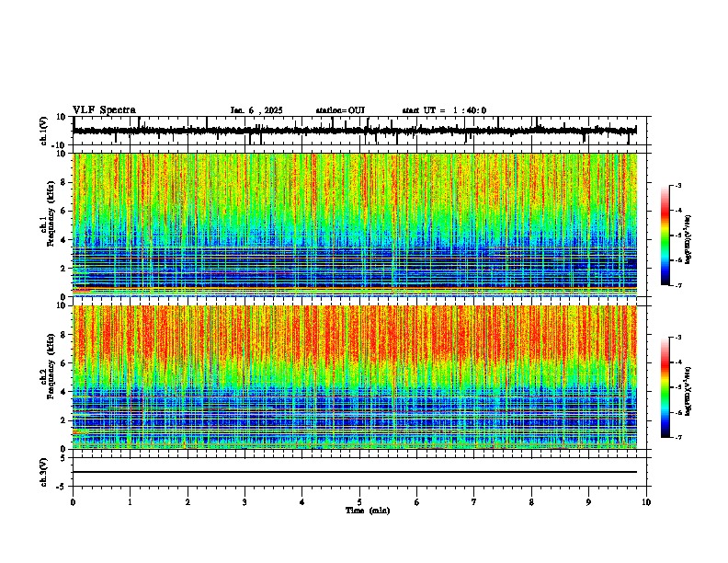Image resolution: width=728 pixels, height=563 pixels.
Task: Click the log(PSD) label beside ch.2 colorbar
Action: tap(688, 391)
